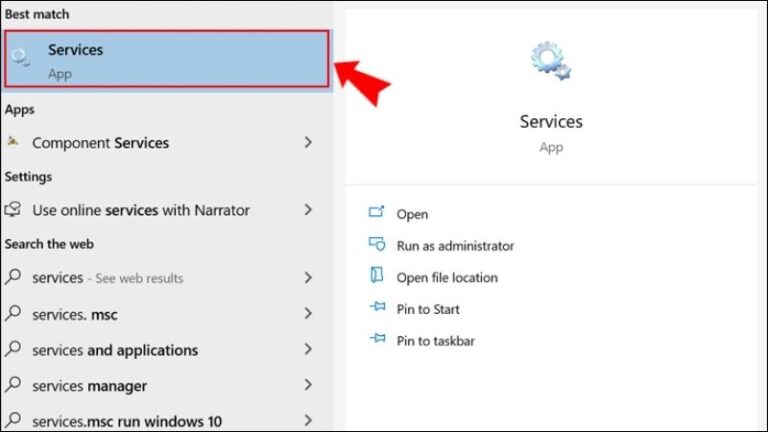Expand the Component Services chevron
This screenshot has height=432, width=768.
point(309,142)
